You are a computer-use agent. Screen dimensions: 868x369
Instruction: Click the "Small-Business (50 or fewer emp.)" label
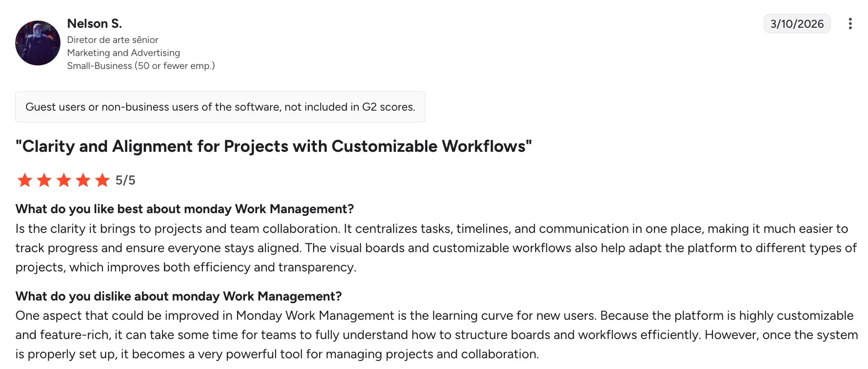click(x=141, y=66)
